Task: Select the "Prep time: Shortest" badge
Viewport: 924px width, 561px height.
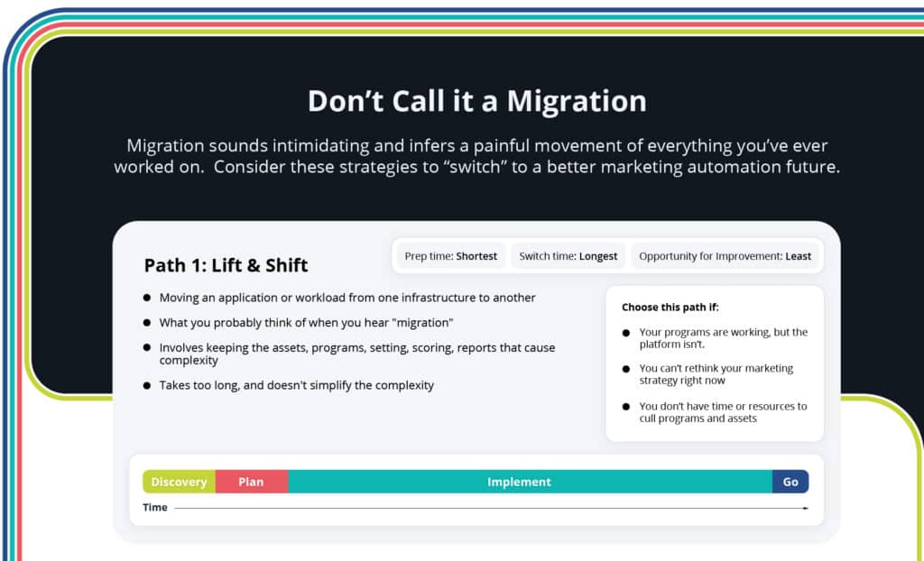Action: pyautogui.click(x=450, y=256)
